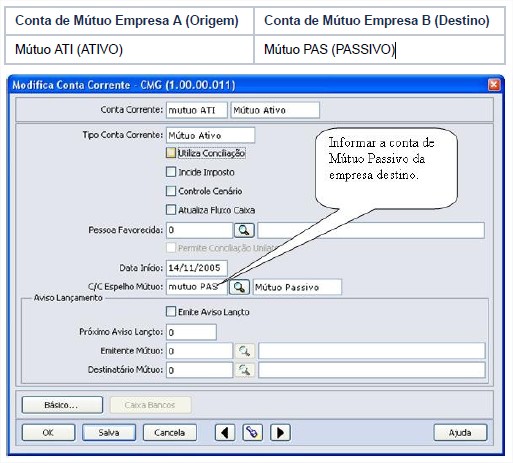Enable the Incide Imposto checkbox
The image size is (513, 463).
[171, 172]
